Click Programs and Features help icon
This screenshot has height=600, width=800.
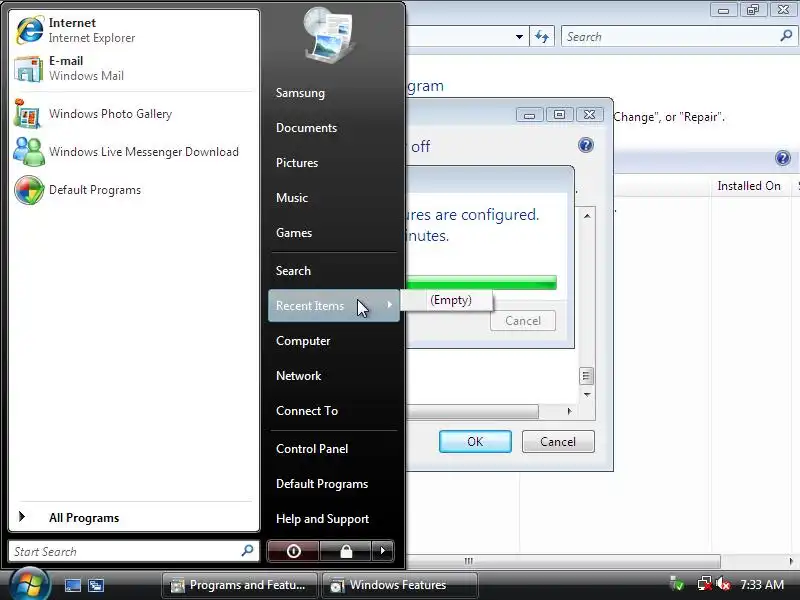[x=783, y=158]
